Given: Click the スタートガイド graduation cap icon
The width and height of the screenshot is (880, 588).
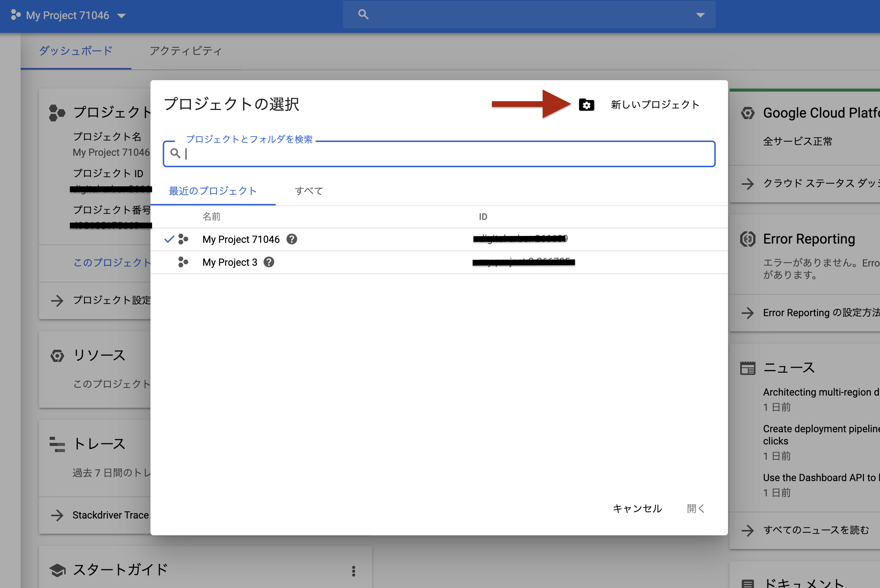Looking at the screenshot, I should 58,570.
